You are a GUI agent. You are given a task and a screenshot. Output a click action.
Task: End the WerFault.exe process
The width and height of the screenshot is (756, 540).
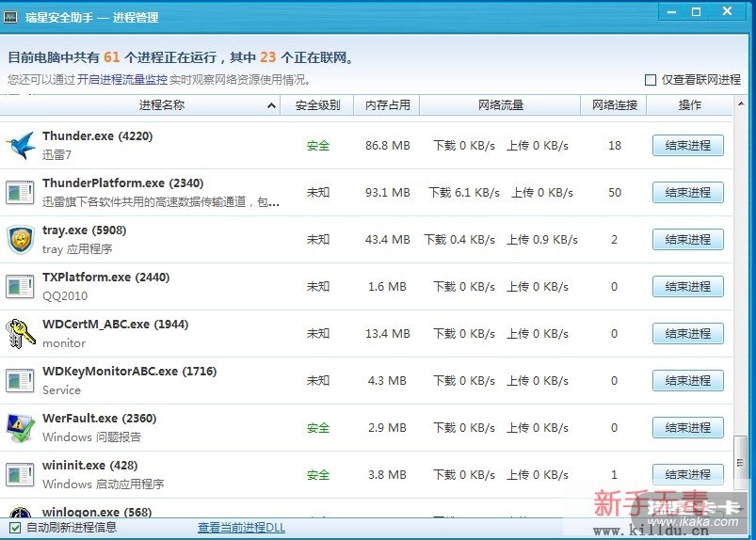point(688,428)
